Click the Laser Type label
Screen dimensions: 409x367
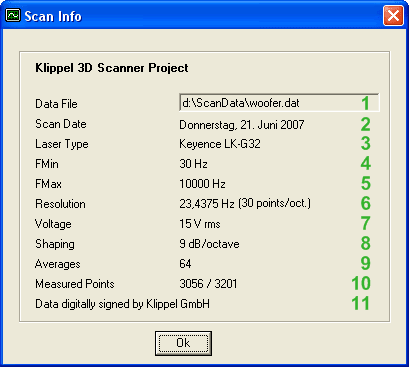pos(62,144)
